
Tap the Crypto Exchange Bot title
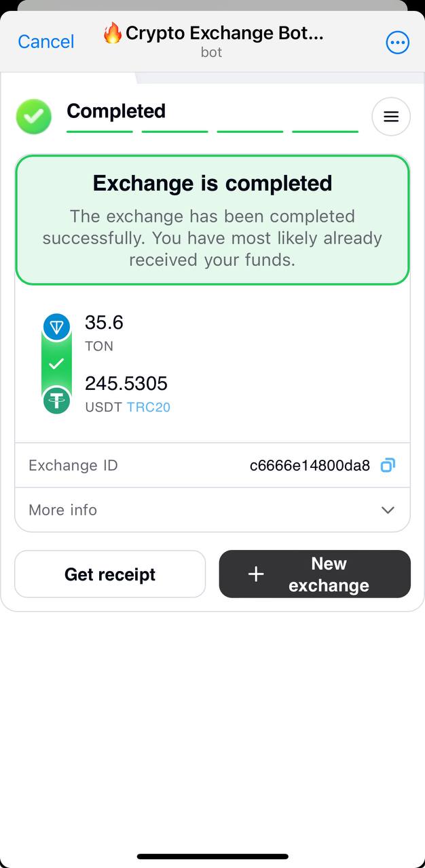pos(225,33)
